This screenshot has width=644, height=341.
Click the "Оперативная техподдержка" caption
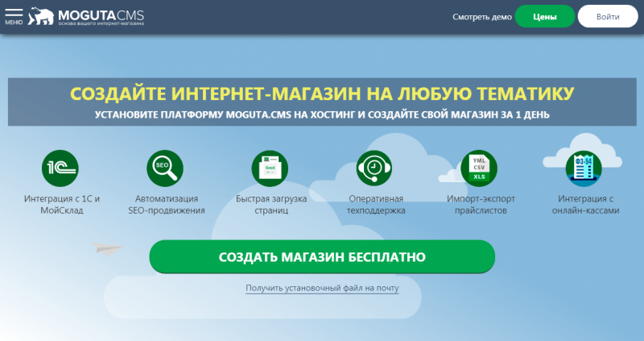click(x=374, y=204)
